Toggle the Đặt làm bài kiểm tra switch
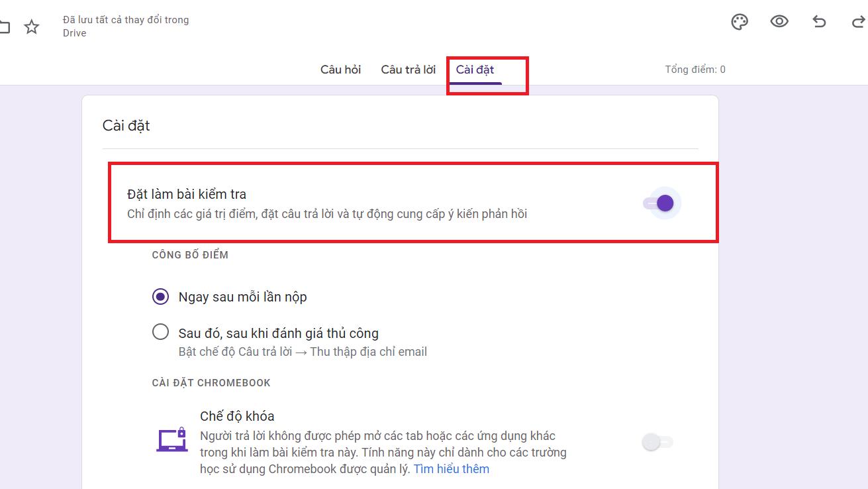Image resolution: width=868 pixels, height=489 pixels. pos(659,203)
